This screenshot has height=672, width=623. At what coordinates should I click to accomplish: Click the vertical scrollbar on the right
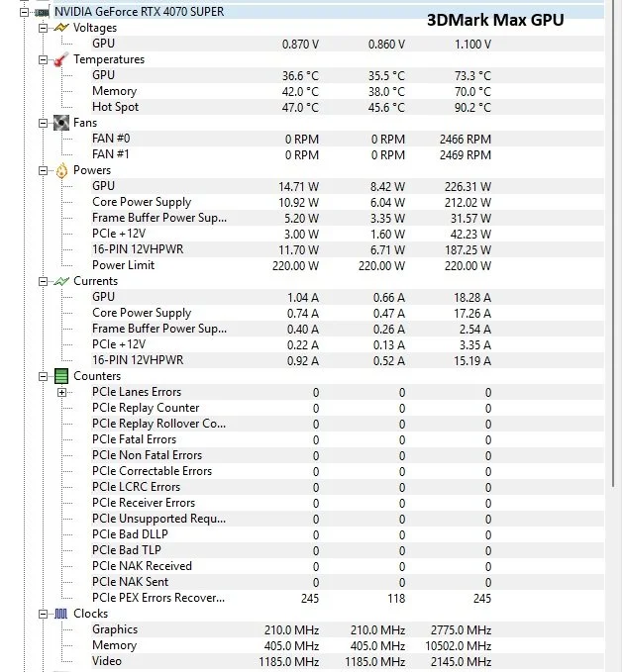(613, 243)
